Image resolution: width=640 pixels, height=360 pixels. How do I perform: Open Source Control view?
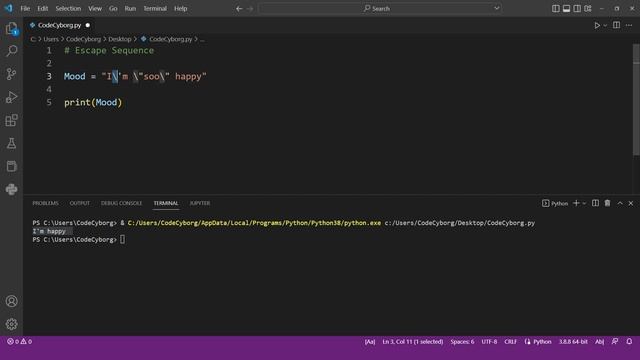point(11,74)
